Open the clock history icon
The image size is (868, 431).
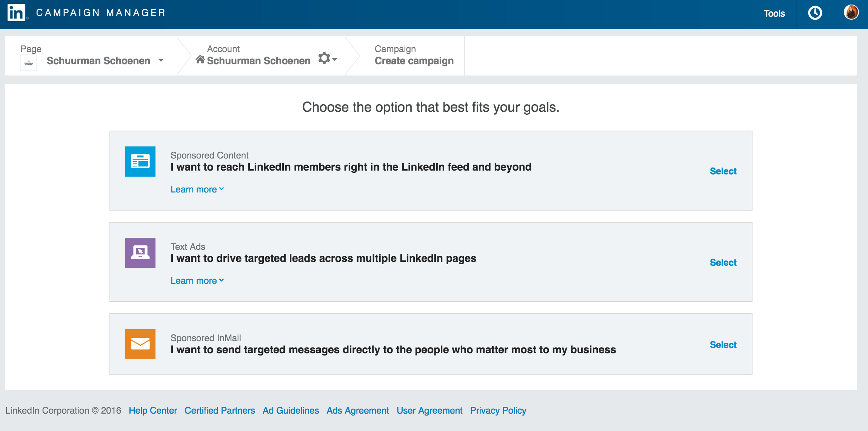[x=815, y=13]
